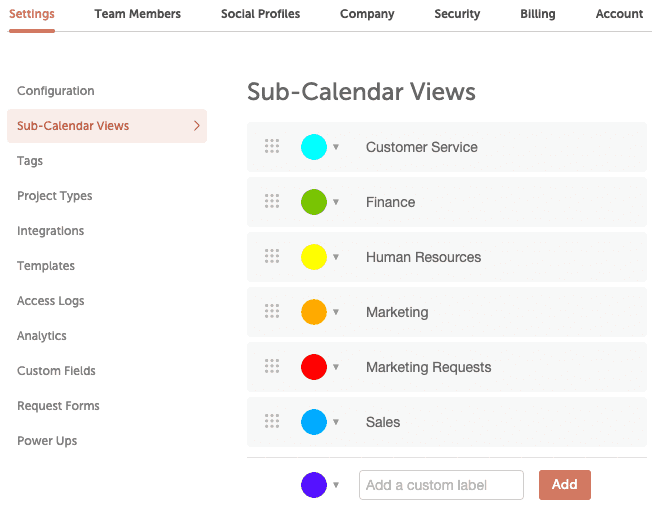The image size is (652, 515).
Task: Click the Marketing label text
Action: pyautogui.click(x=397, y=312)
